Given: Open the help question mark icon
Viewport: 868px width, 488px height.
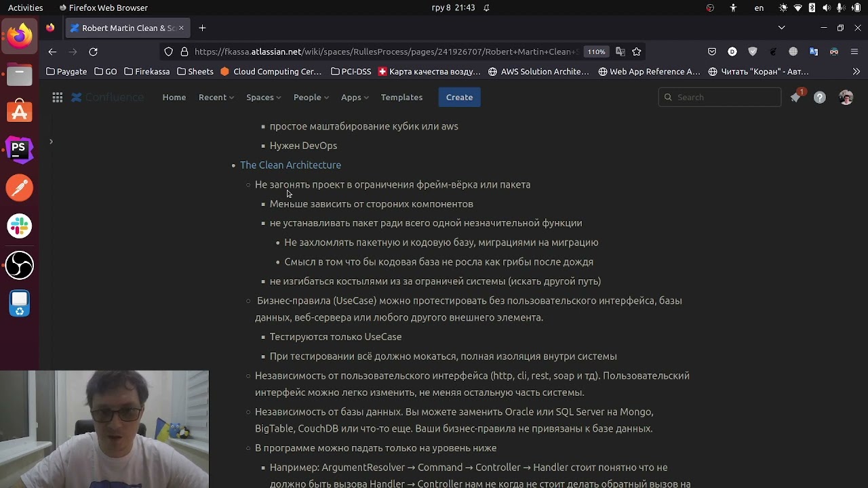Looking at the screenshot, I should [x=820, y=98].
